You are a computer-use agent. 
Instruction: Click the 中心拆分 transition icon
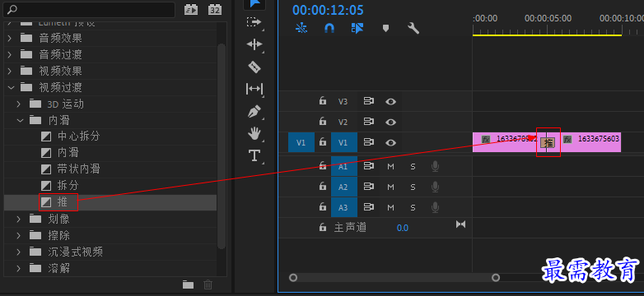pyautogui.click(x=46, y=136)
